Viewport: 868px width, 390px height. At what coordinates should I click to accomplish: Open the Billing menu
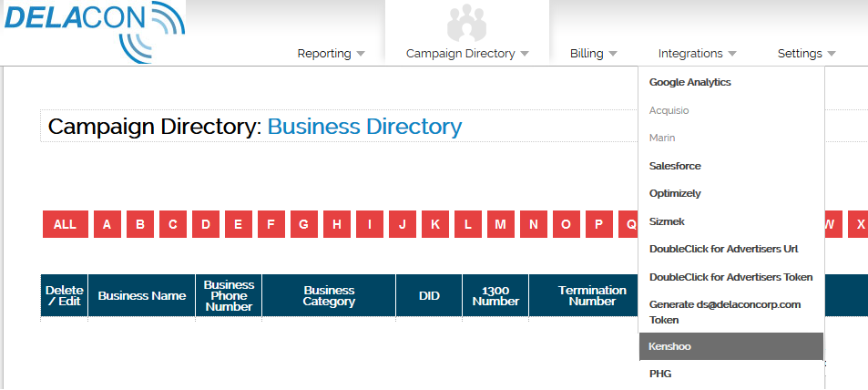tap(594, 54)
